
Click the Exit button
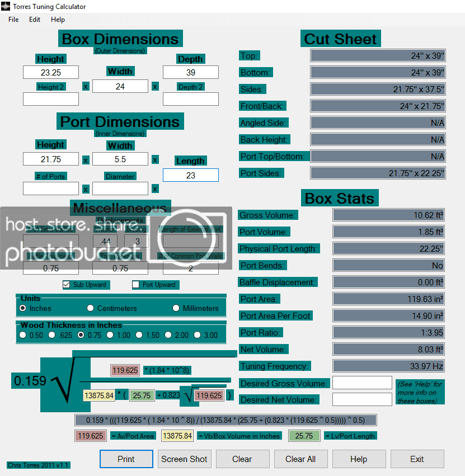[417, 459]
